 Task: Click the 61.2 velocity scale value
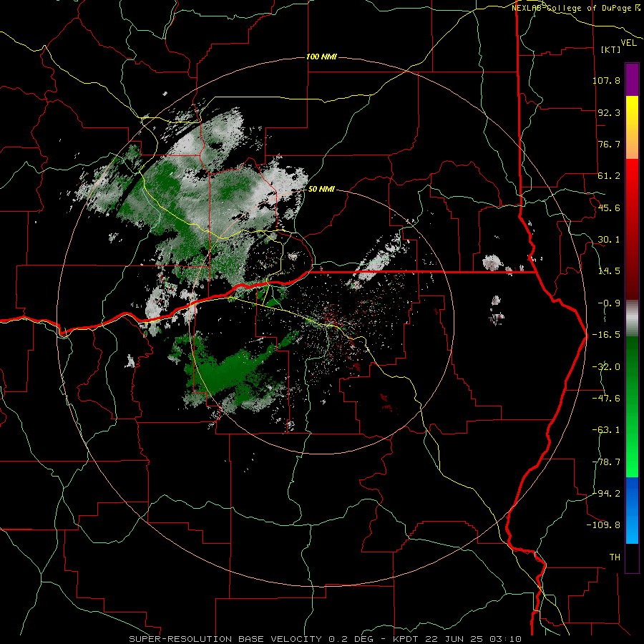coord(609,176)
